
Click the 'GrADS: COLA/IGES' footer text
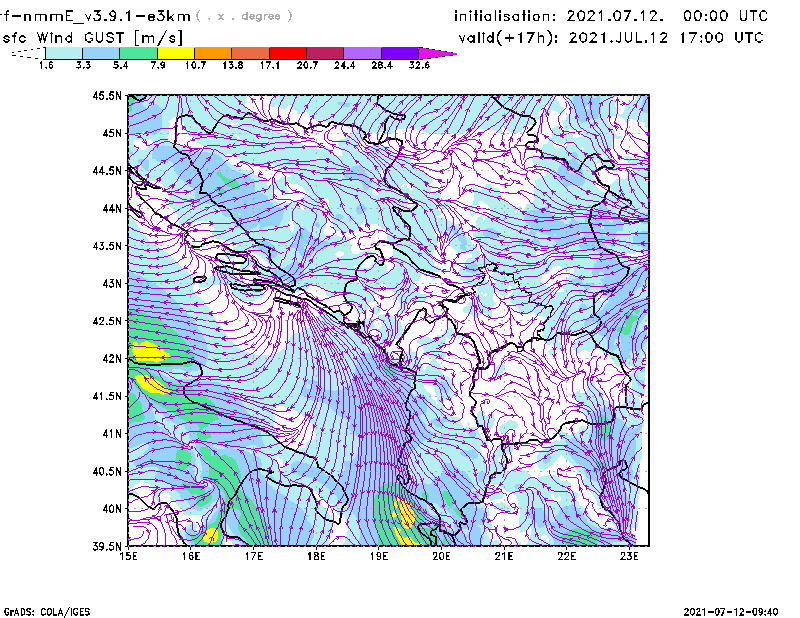coord(47,612)
